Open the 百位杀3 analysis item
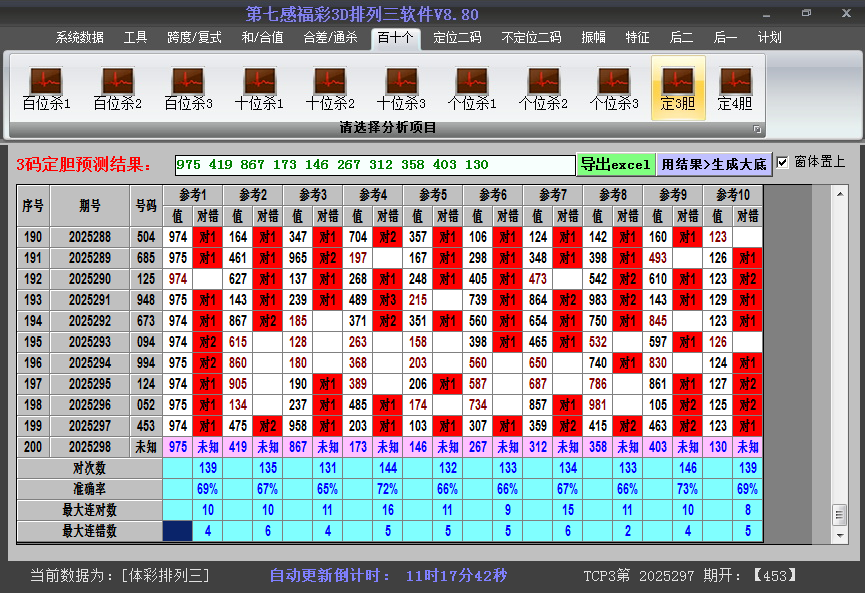 [188, 88]
